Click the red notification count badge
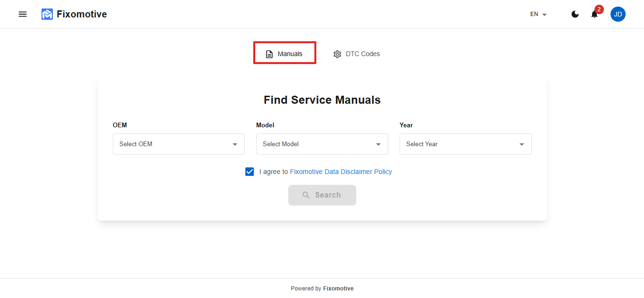The height and width of the screenshot is (298, 644). point(599,9)
